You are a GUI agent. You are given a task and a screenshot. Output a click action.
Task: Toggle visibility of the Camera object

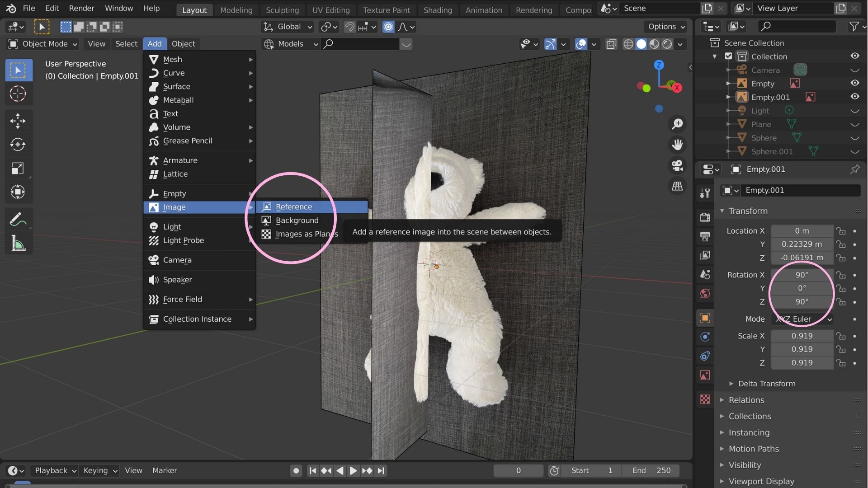(x=855, y=70)
